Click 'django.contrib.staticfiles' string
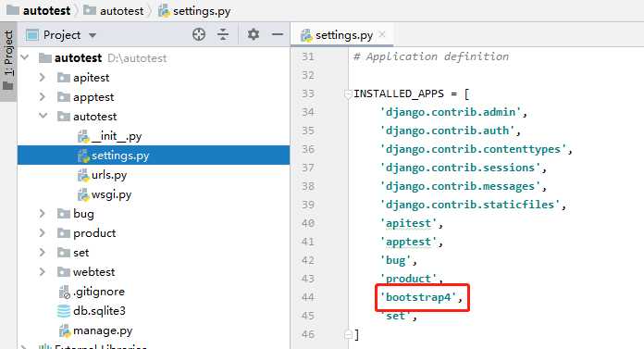Image resolution: width=644 pixels, height=349 pixels. click(470, 205)
